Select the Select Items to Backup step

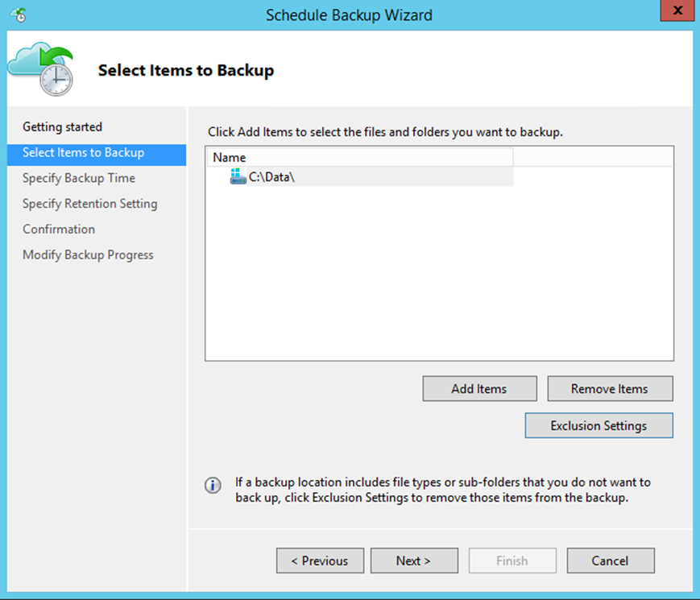point(97,155)
